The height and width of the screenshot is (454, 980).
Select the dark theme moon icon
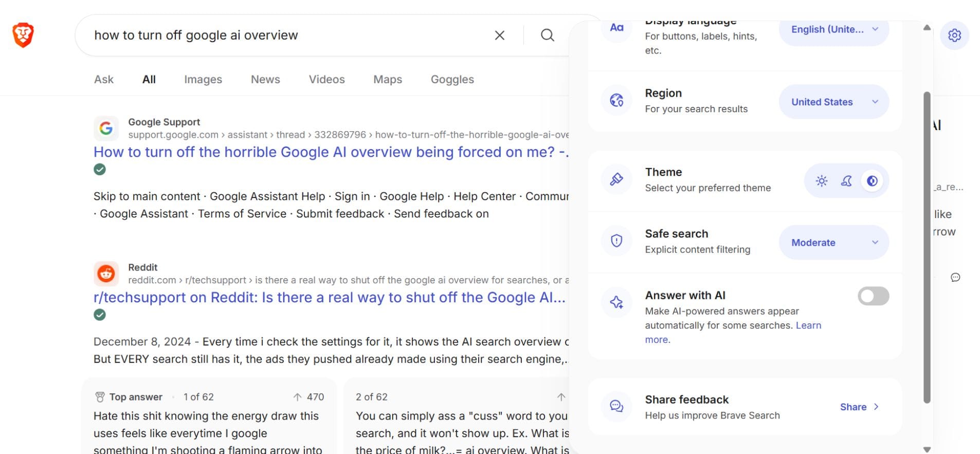point(846,181)
